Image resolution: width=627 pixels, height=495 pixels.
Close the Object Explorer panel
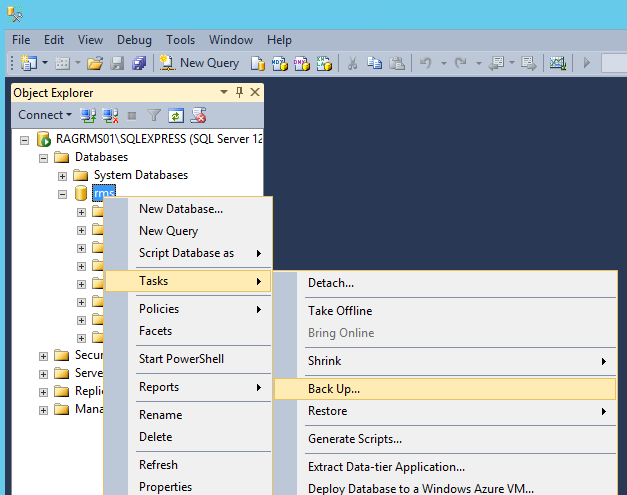pyautogui.click(x=255, y=92)
